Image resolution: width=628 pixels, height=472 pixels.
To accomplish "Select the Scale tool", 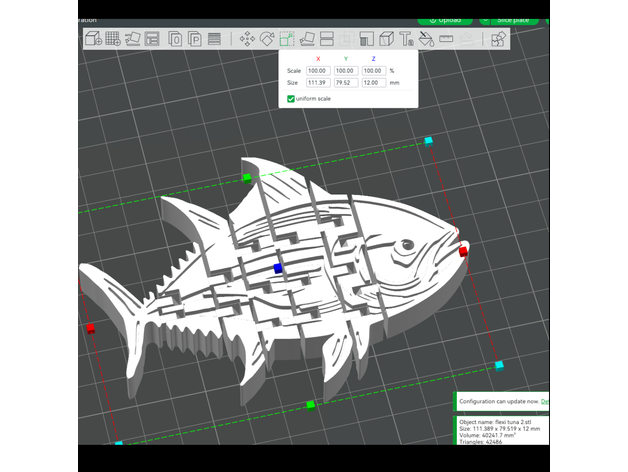I will tap(287, 39).
